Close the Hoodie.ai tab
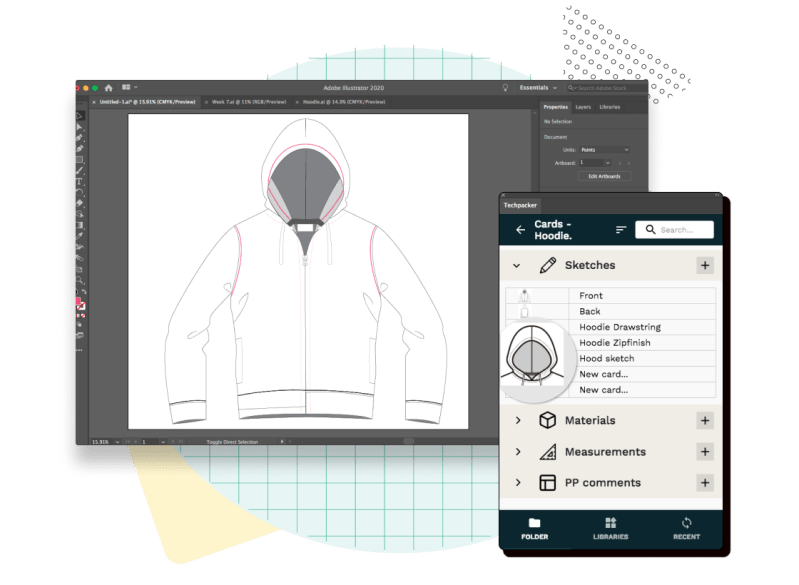 [297, 102]
